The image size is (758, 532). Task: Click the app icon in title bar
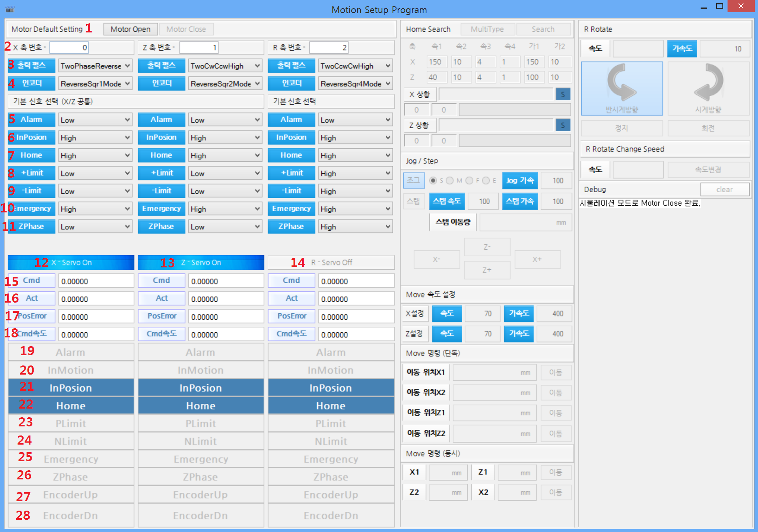point(10,9)
